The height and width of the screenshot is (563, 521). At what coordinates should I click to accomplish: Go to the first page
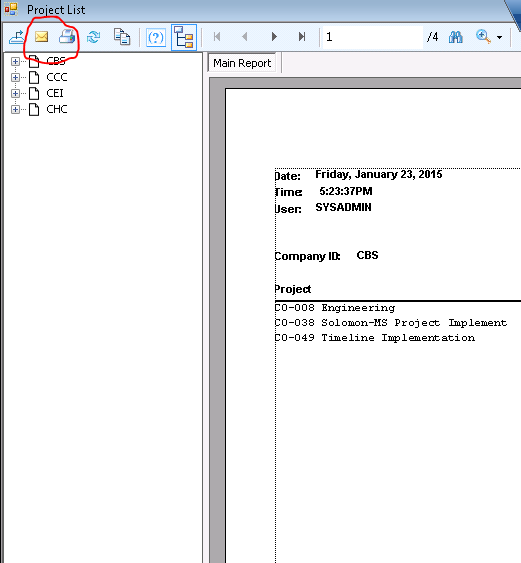[217, 37]
